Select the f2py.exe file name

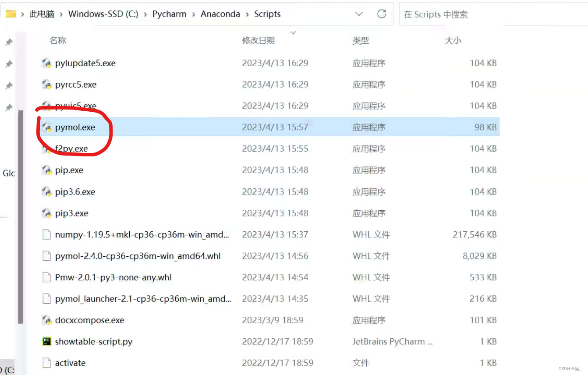coord(71,149)
